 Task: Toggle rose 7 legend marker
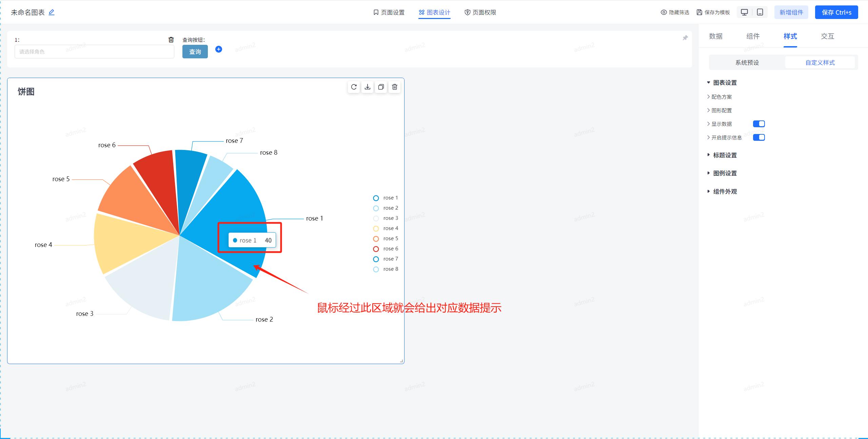click(376, 259)
